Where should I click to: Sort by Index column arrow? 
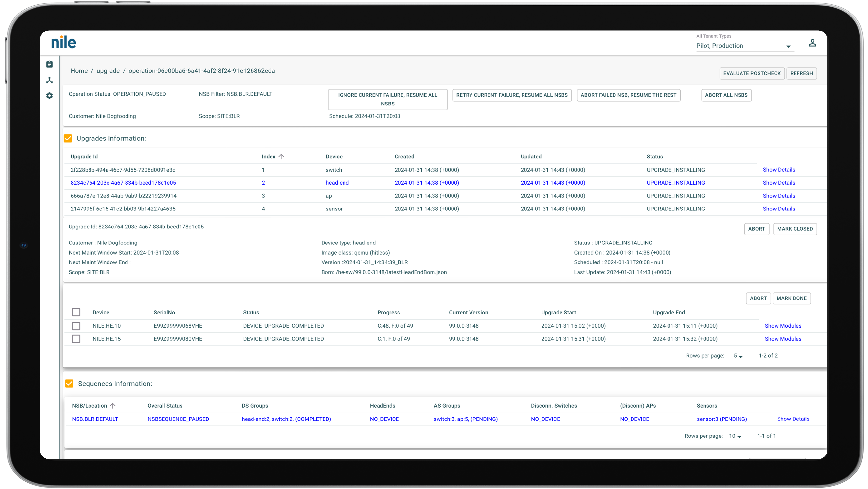point(281,157)
